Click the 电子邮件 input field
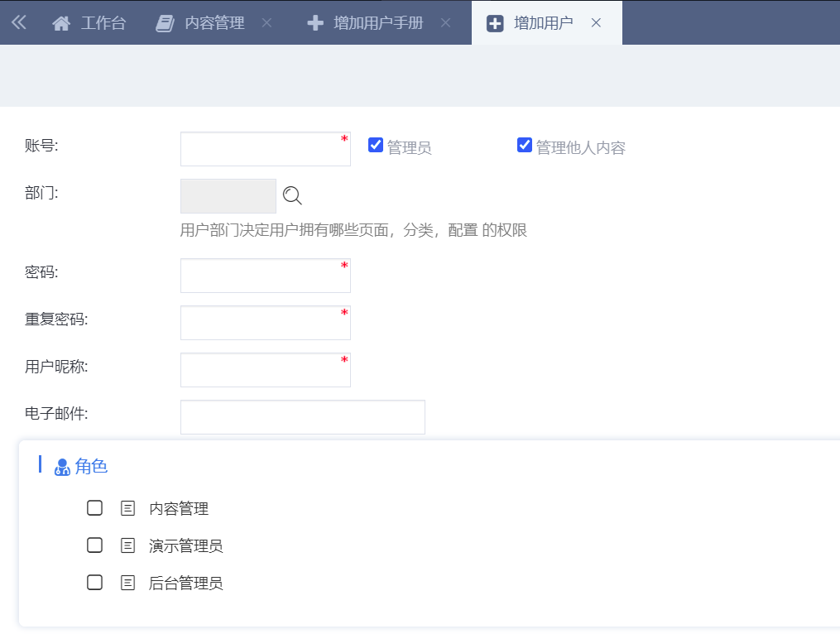This screenshot has height=634, width=840. tap(302, 417)
